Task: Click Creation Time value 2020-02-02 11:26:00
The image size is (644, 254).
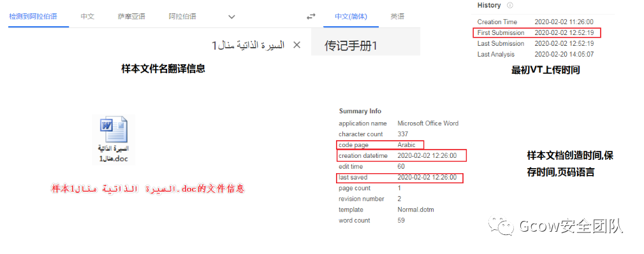Action: coord(564,22)
